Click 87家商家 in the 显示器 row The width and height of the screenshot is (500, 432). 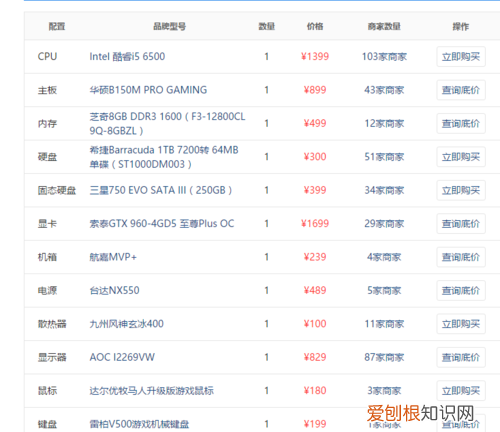[x=384, y=357]
